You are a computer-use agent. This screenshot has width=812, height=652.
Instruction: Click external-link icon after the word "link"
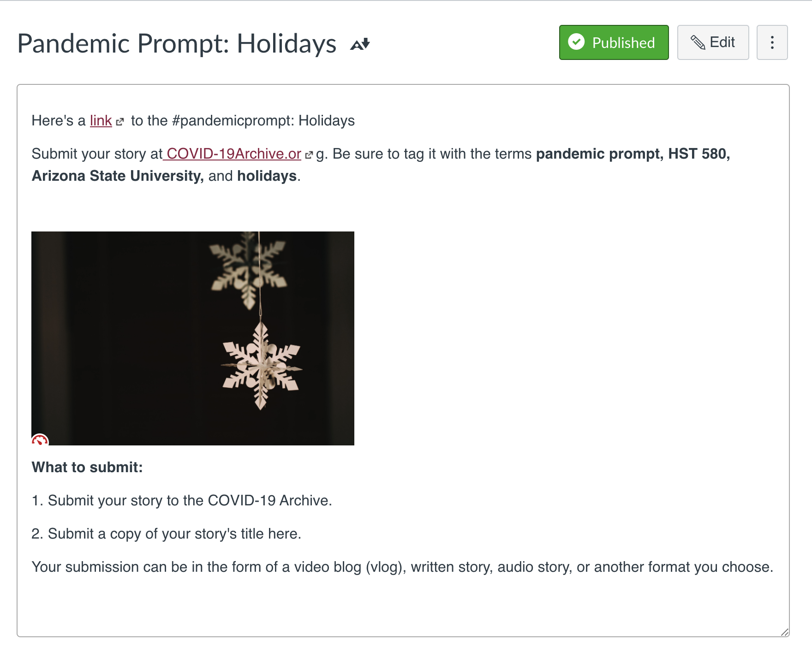pyautogui.click(x=120, y=122)
